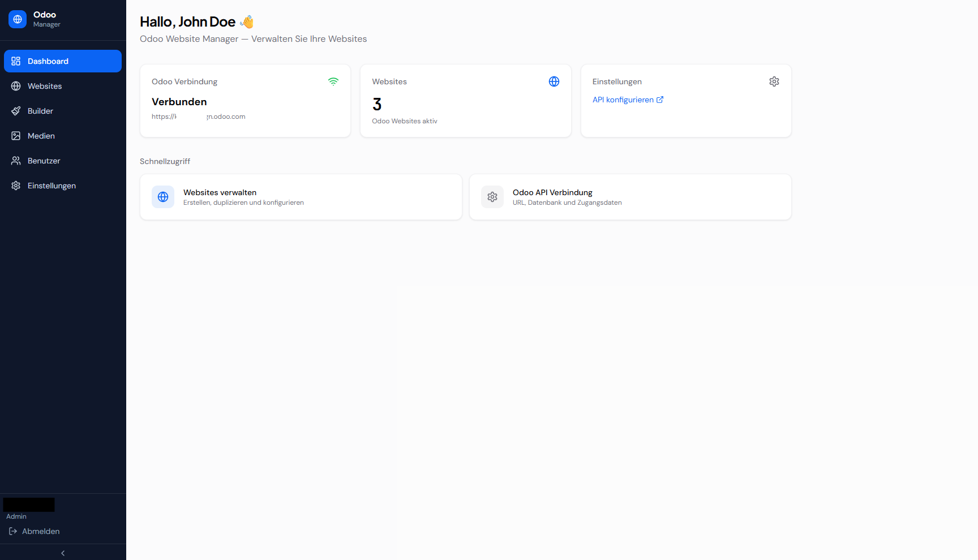Click the Verbunden status text
The image size is (978, 560).
[x=179, y=102]
